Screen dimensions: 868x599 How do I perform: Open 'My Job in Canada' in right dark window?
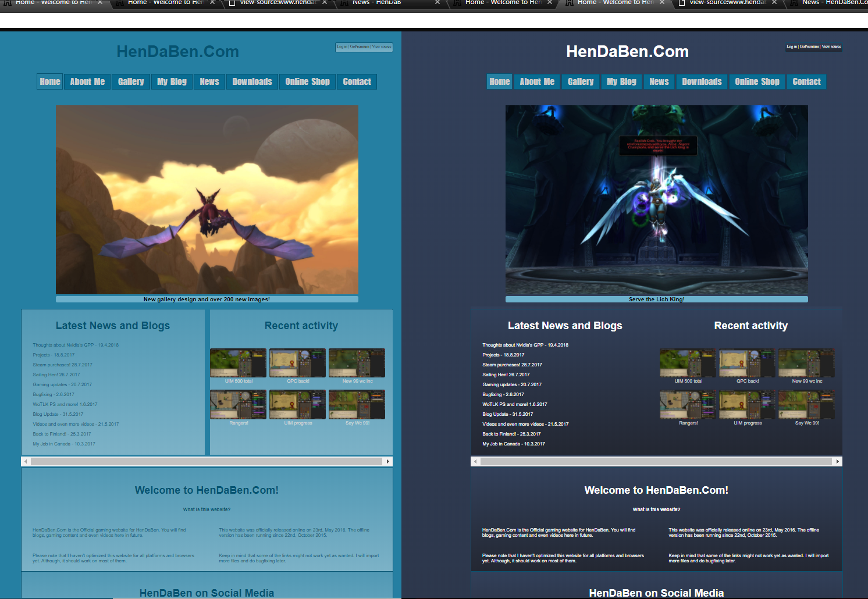click(514, 444)
